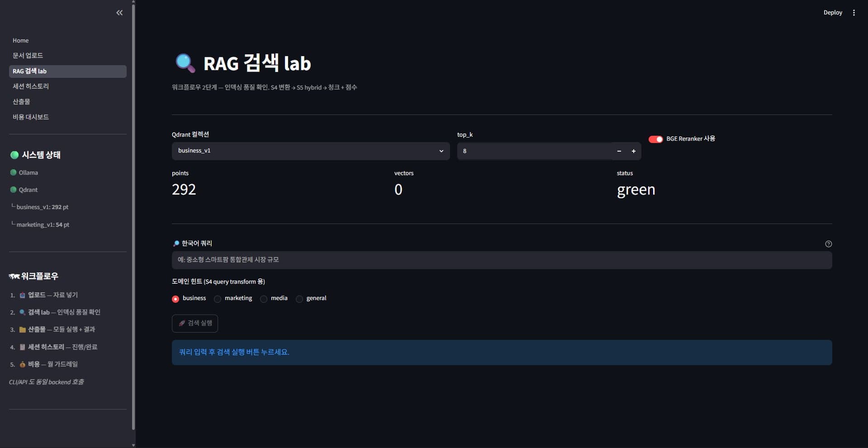Click the 검색 실행 button

[x=195, y=323]
